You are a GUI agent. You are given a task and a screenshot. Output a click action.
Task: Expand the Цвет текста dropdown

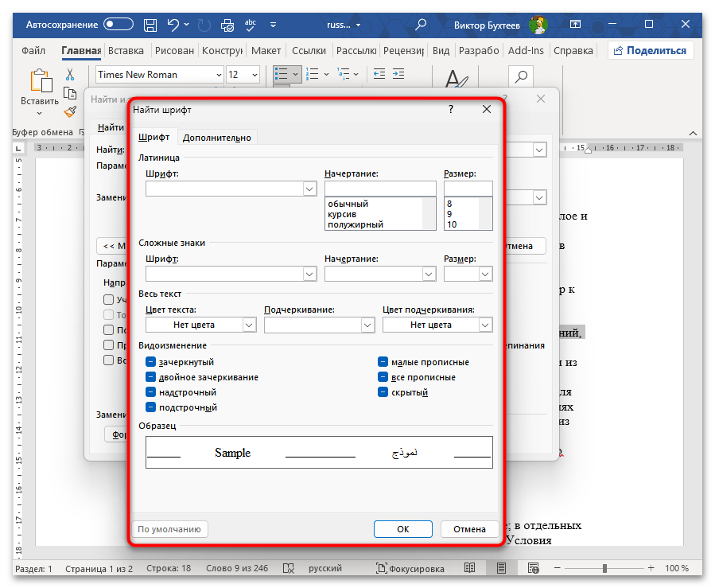pos(249,325)
